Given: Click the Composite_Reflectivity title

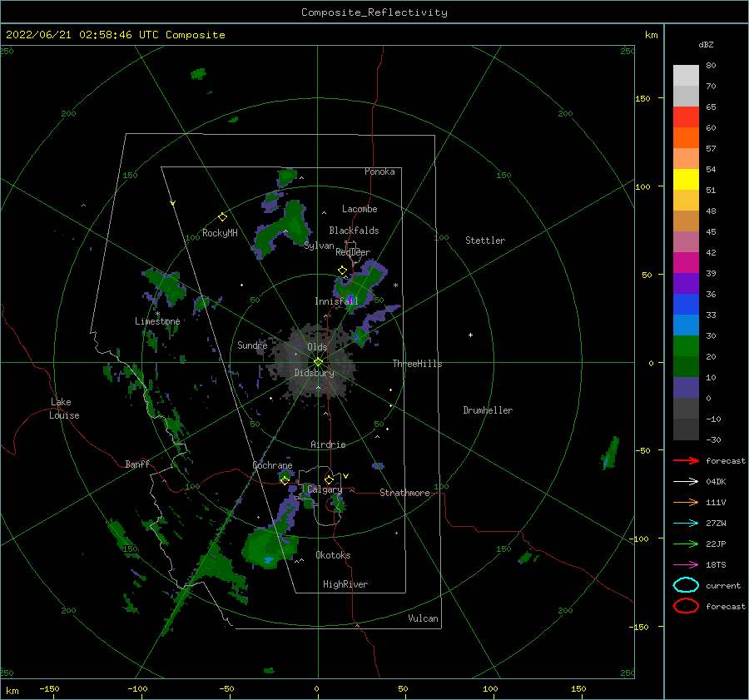Looking at the screenshot, I should pos(374,12).
